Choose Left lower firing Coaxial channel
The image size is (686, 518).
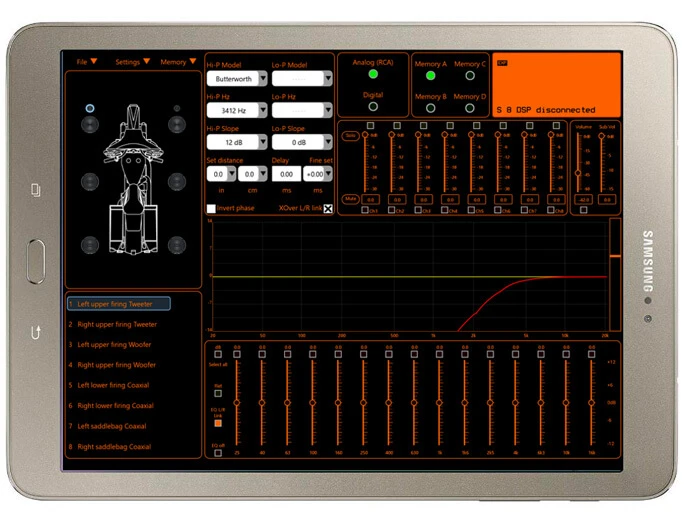[115, 385]
